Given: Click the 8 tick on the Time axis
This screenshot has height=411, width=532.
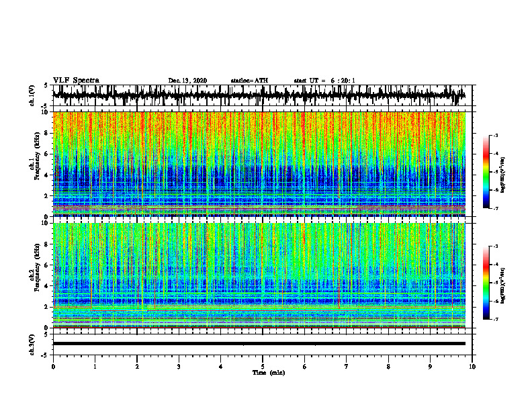Looking at the screenshot, I should pos(388,367).
